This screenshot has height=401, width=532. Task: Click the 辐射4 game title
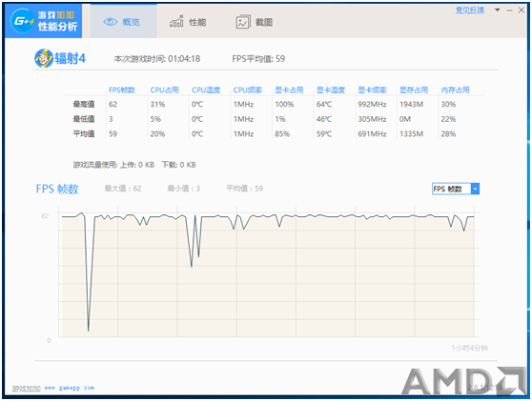[71, 58]
